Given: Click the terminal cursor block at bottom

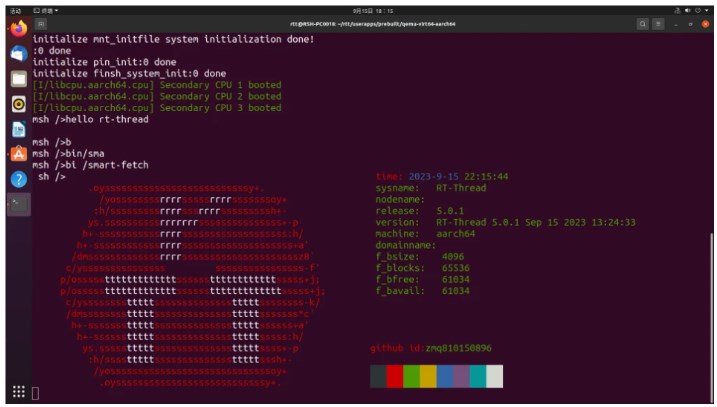Looking at the screenshot, I should pyautogui.click(x=35, y=393).
